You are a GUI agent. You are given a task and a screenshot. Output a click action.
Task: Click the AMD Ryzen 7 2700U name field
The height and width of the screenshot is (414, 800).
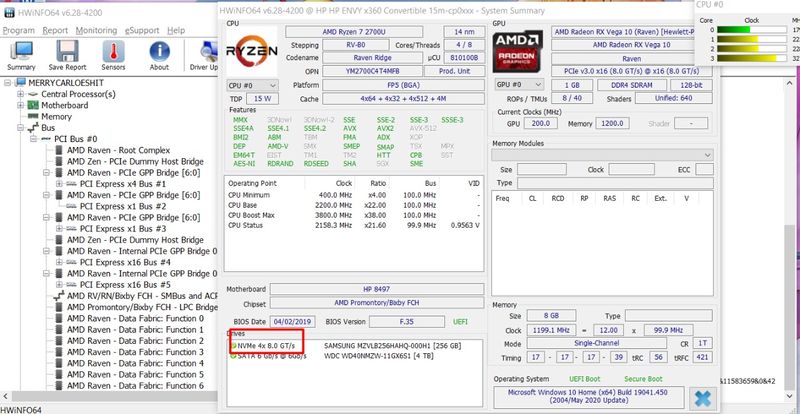(354, 32)
